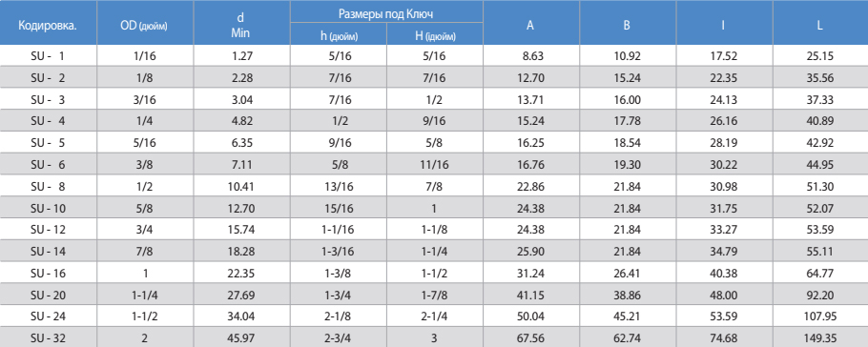Select the SU - 14 code cell
Screen dimensions: 868x347
point(48,252)
